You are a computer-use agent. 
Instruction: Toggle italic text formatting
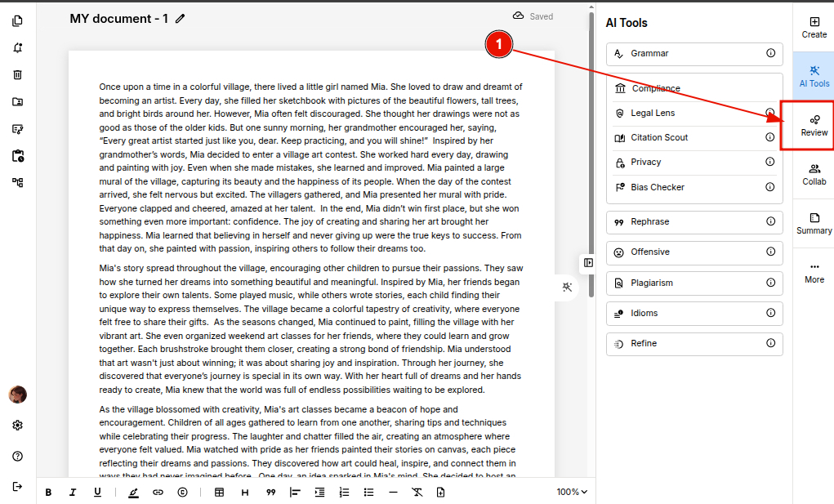tap(73, 492)
